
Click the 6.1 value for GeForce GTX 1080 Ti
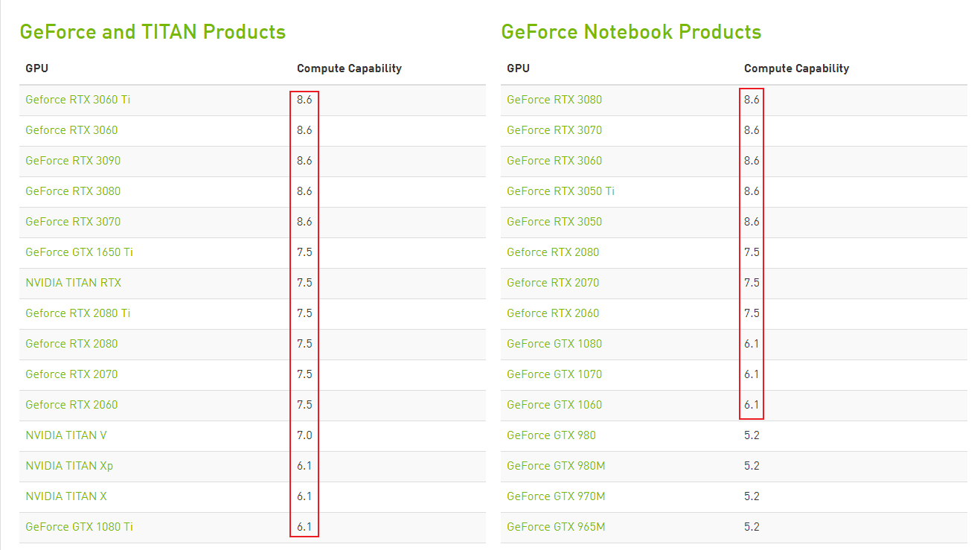tap(304, 527)
